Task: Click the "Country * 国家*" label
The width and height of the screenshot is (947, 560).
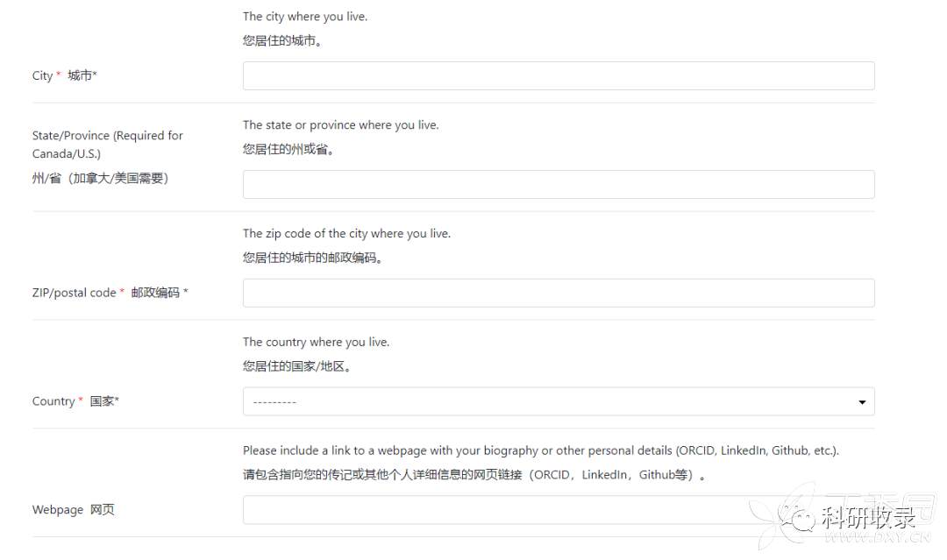Action: 75,401
